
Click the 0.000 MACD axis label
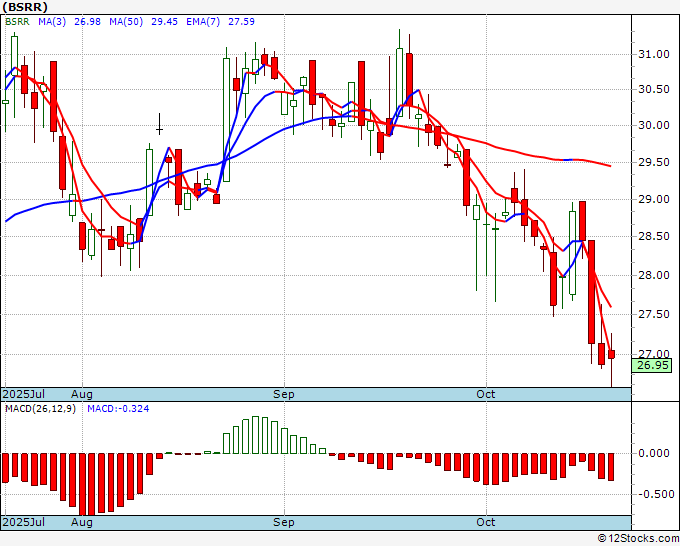coord(654,453)
